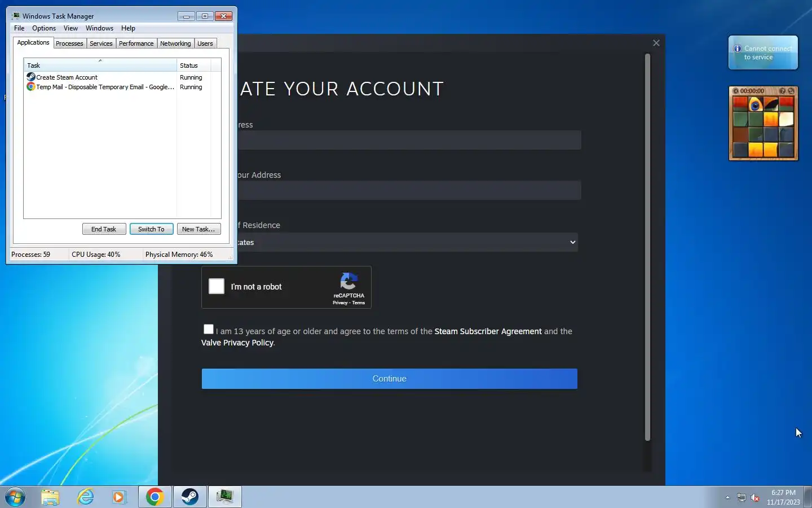The width and height of the screenshot is (812, 508).
Task: Switch to the Processes tab
Action: (69, 43)
